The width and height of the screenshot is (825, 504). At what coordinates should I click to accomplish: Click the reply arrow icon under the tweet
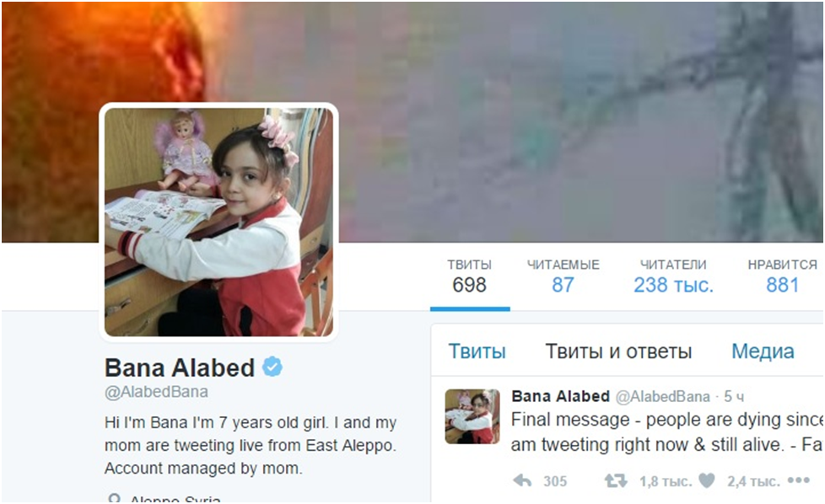pyautogui.click(x=522, y=480)
